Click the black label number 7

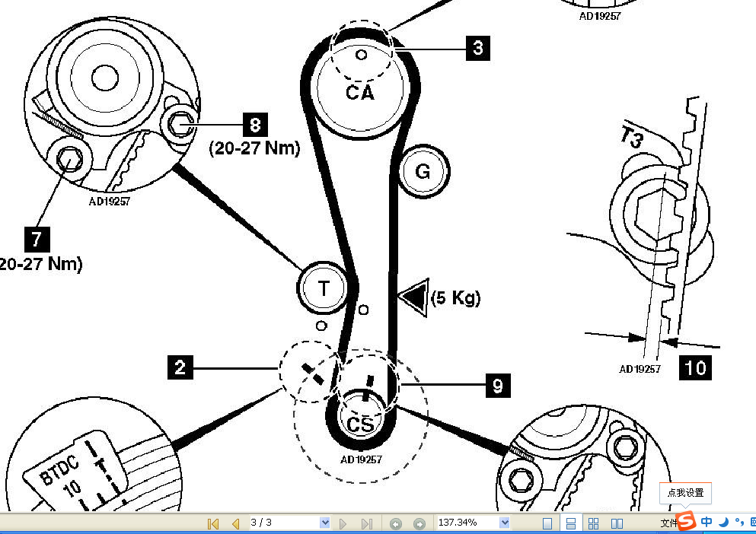tap(37, 240)
